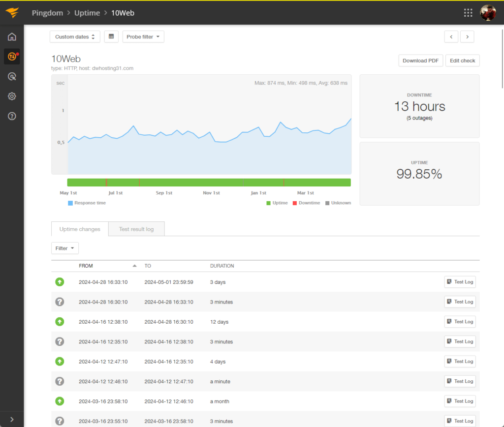
Task: Click green up icon for a month row
Action: pyautogui.click(x=60, y=401)
